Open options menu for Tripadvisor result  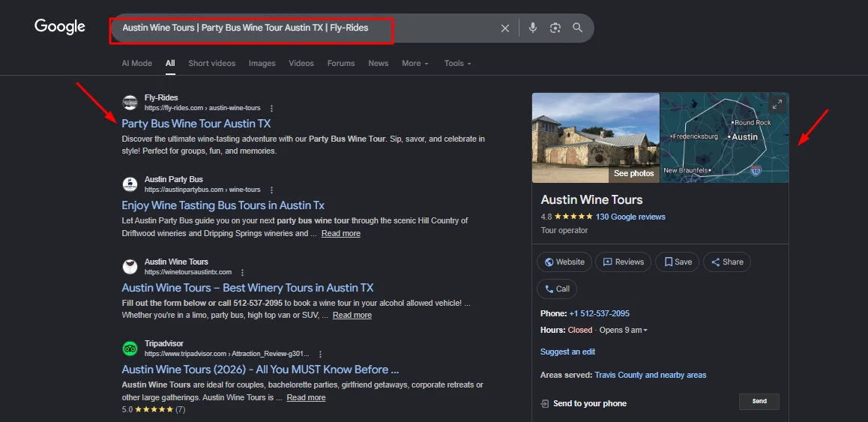[x=320, y=354]
